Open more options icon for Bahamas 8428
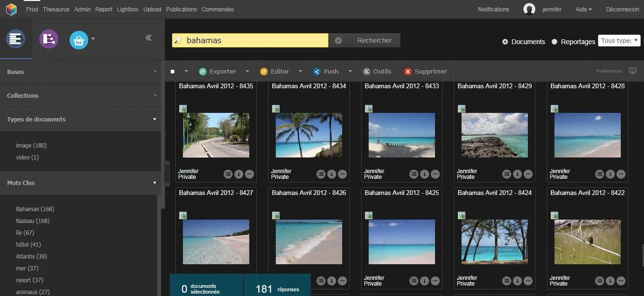 point(621,174)
